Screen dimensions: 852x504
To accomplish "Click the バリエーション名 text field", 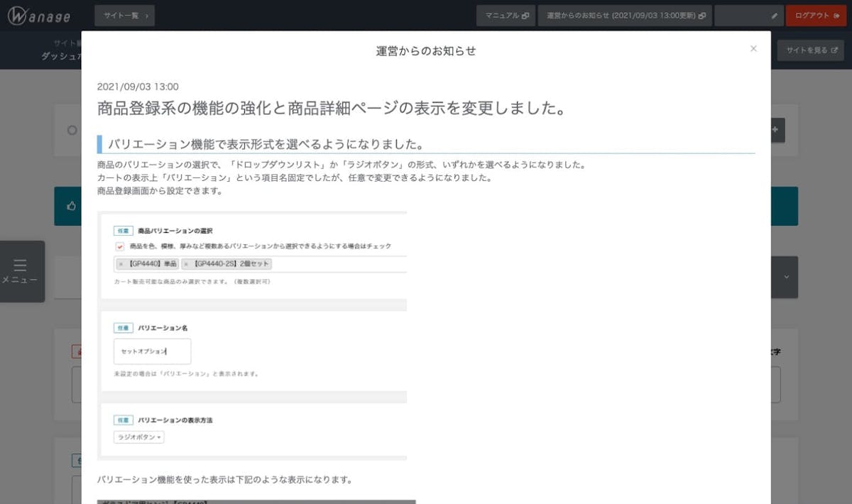I will click(152, 351).
